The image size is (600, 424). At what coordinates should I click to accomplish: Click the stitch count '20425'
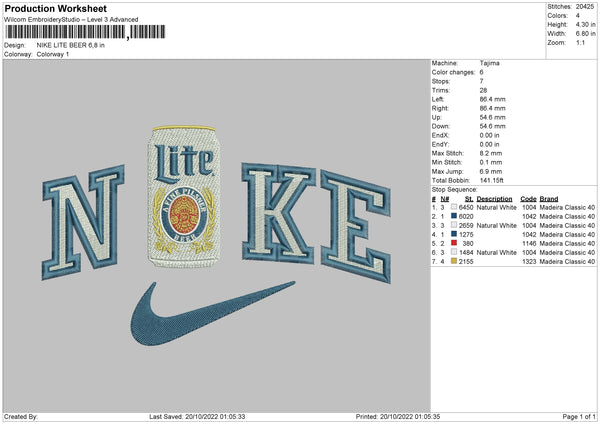point(585,7)
